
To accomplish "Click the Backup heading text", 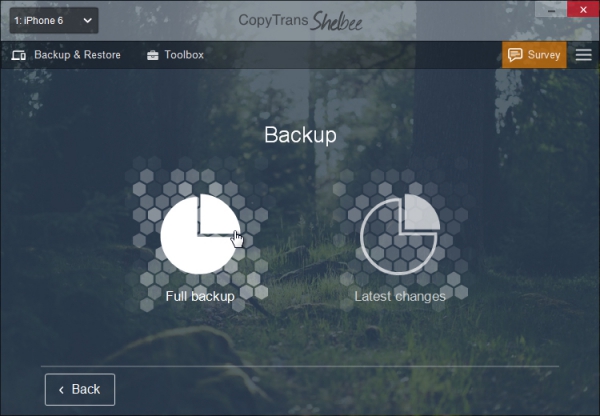I will 300,135.
